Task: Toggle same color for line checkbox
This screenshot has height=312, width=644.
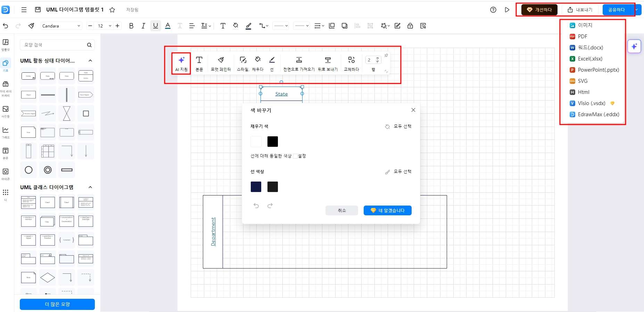Action: point(295,156)
